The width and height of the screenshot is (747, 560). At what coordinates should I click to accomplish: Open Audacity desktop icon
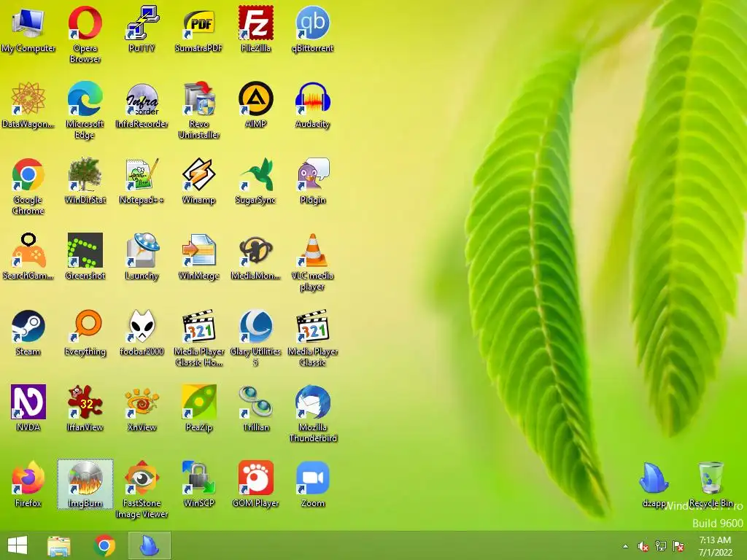pyautogui.click(x=312, y=105)
